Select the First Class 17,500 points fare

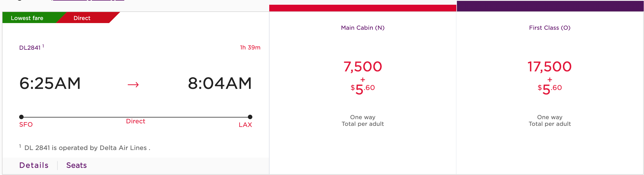(549, 67)
